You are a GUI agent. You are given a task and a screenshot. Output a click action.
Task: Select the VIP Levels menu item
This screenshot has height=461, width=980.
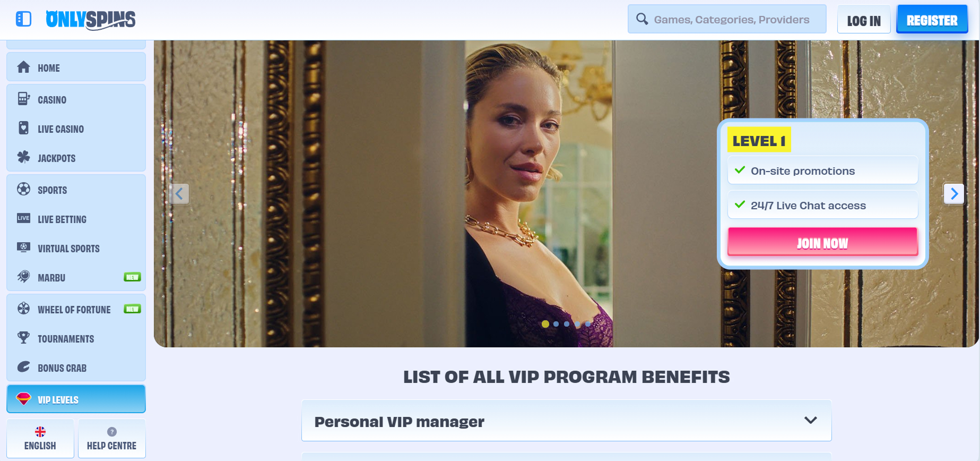pyautogui.click(x=76, y=399)
